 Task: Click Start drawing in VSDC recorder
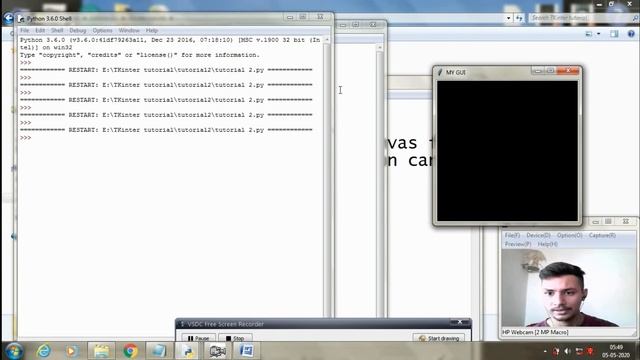pos(439,338)
